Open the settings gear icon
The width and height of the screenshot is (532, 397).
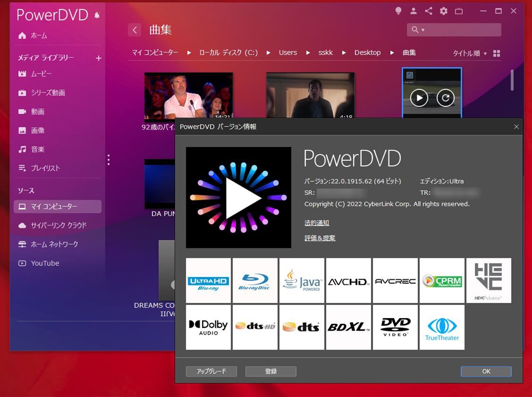click(x=444, y=11)
